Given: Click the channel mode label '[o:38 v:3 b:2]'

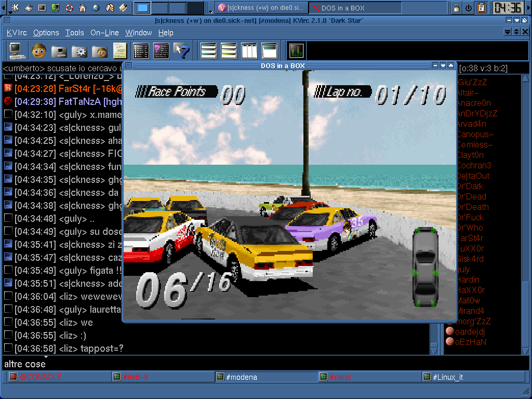Looking at the screenshot, I should pyautogui.click(x=484, y=68).
